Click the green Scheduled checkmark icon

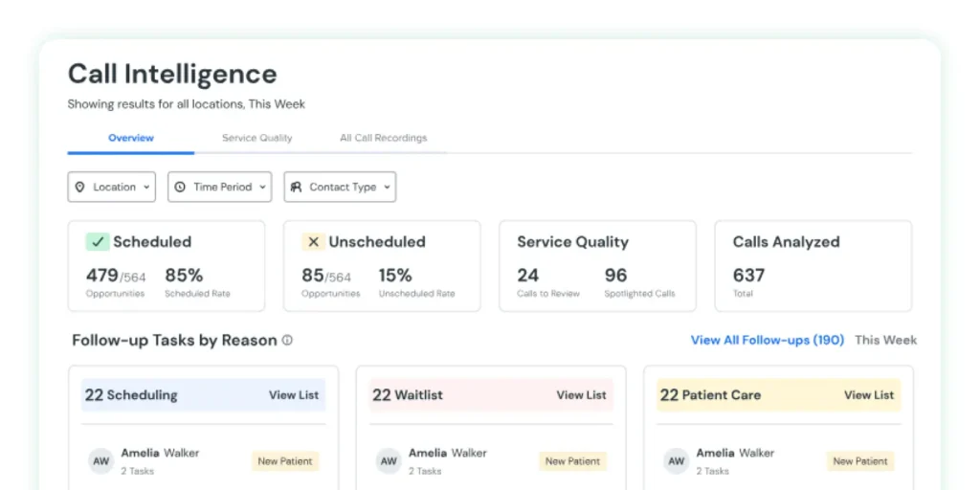[98, 242]
